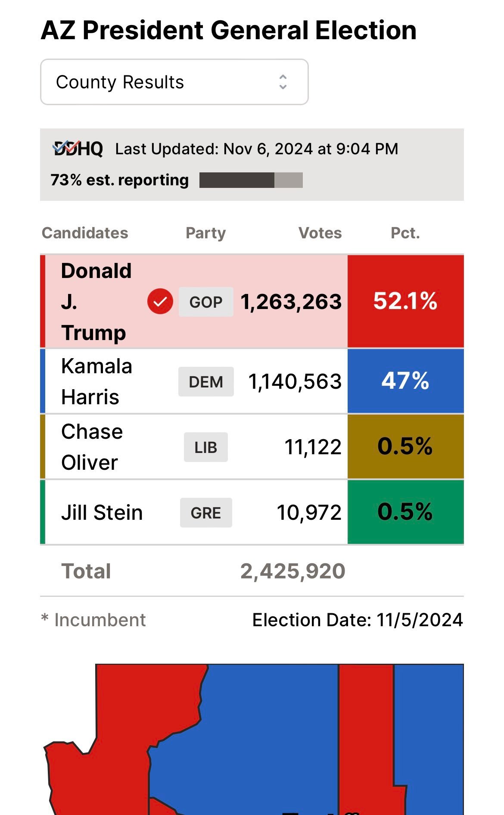Select the Jill Stein name
Image resolution: width=504 pixels, height=815 pixels.
tap(102, 513)
